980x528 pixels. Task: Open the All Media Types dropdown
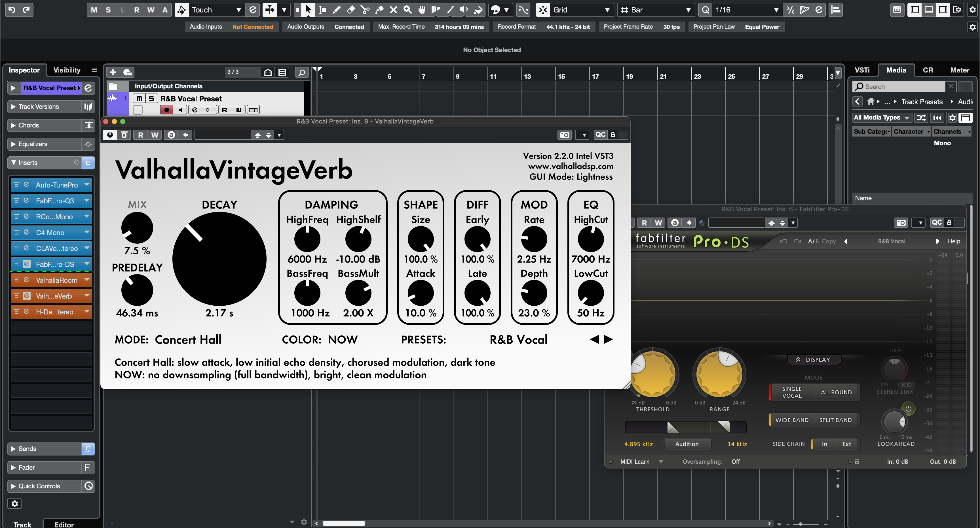pyautogui.click(x=882, y=118)
